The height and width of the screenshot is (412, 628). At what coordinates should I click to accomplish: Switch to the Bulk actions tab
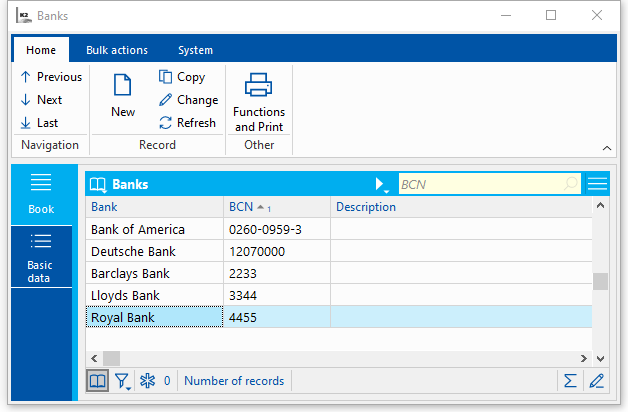click(x=117, y=50)
